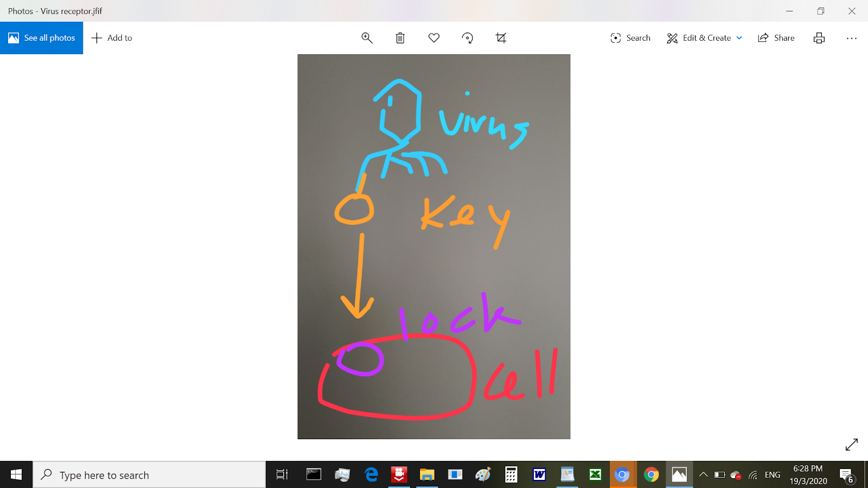
Task: Open second Chrome icon in taskbar
Action: point(651,475)
